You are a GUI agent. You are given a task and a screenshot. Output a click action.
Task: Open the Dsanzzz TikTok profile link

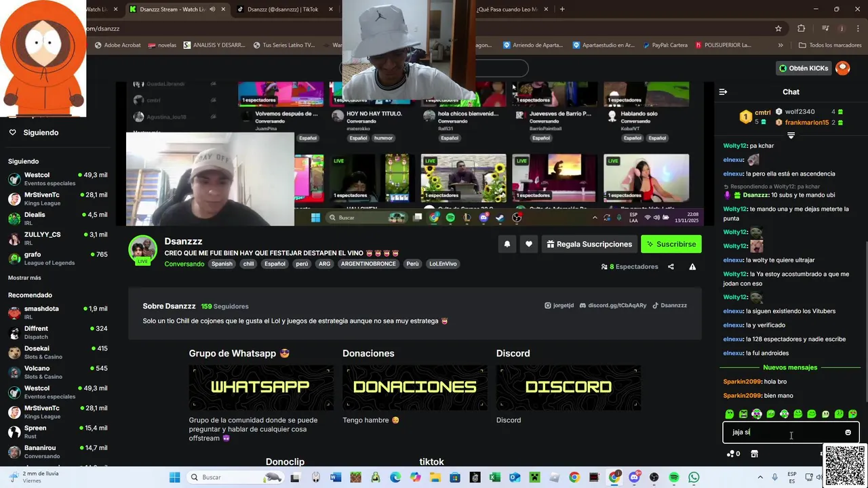click(x=669, y=306)
